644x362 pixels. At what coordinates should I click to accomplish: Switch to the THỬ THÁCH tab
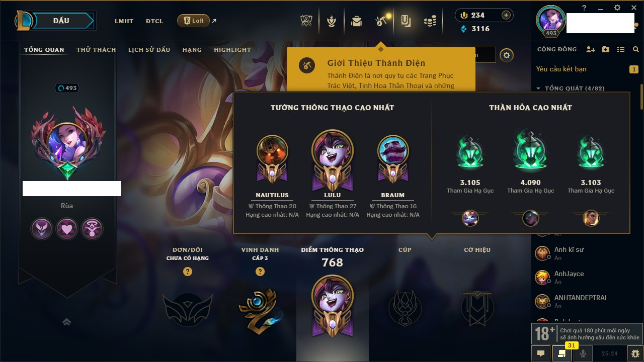click(96, 50)
